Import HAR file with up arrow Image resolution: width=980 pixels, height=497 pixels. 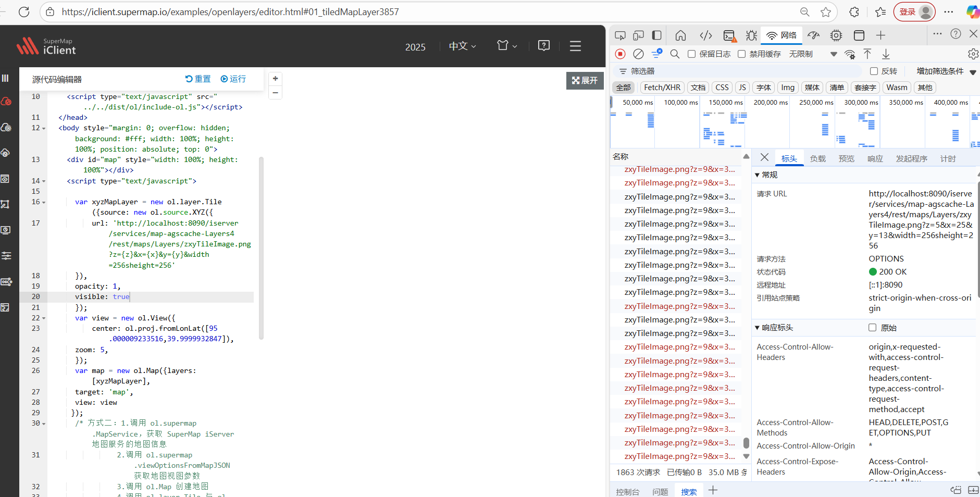pyautogui.click(x=867, y=54)
